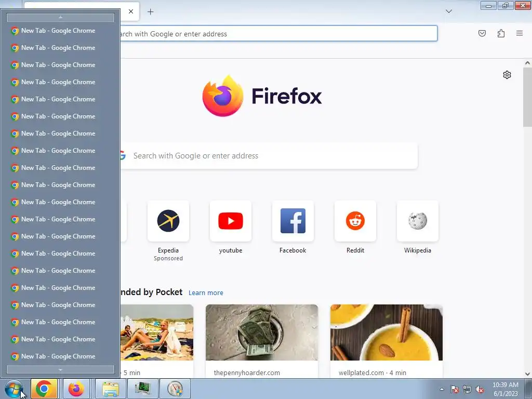Screen dimensions: 532x399
Task: Close the current Firefox tab
Action: tap(130, 11)
